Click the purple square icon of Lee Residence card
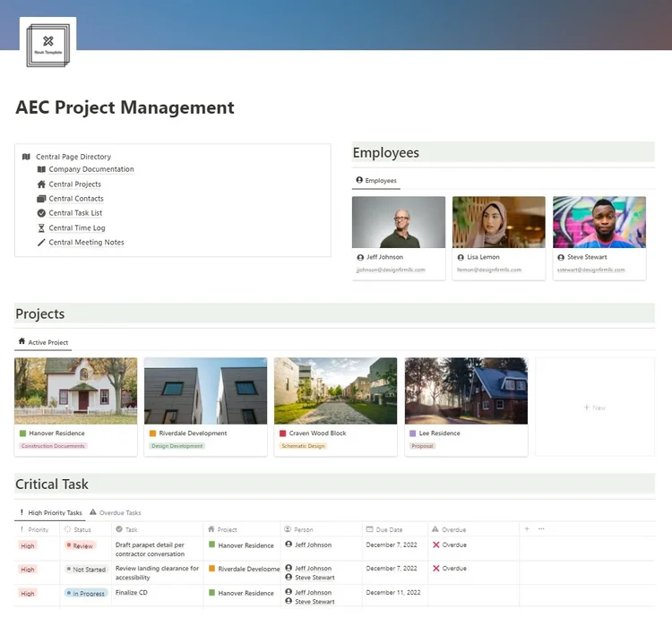Image resolution: width=672 pixels, height=626 pixels. (413, 433)
